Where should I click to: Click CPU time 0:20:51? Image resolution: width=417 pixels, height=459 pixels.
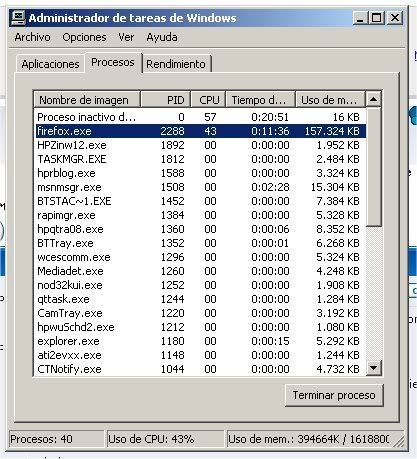coord(270,117)
